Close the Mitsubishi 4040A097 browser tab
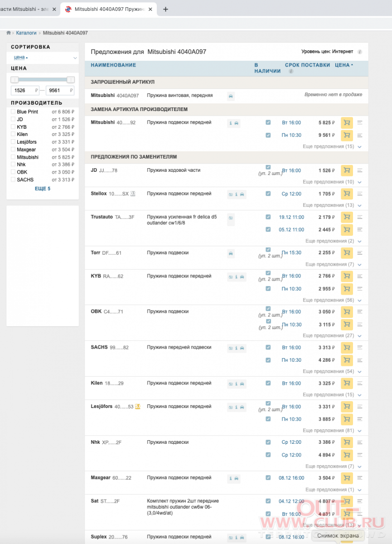The image size is (392, 544). [x=150, y=9]
